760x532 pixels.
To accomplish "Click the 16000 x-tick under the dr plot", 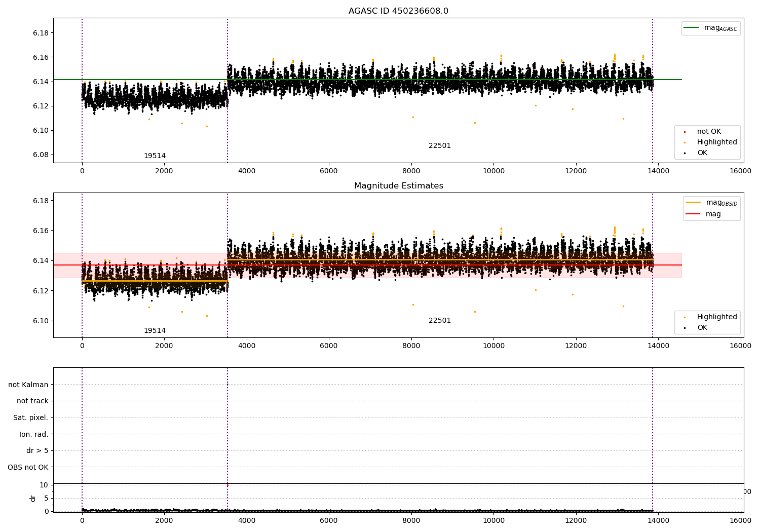I will pyautogui.click(x=740, y=521).
